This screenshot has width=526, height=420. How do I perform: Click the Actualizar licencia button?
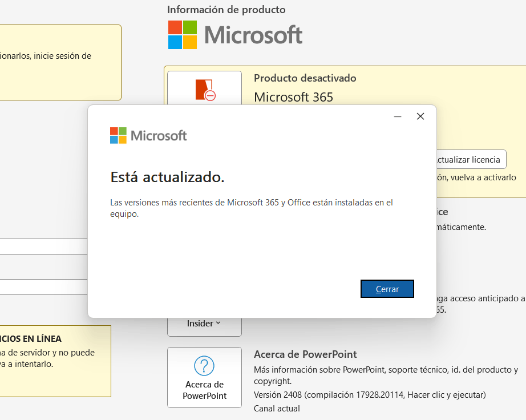pyautogui.click(x=471, y=159)
